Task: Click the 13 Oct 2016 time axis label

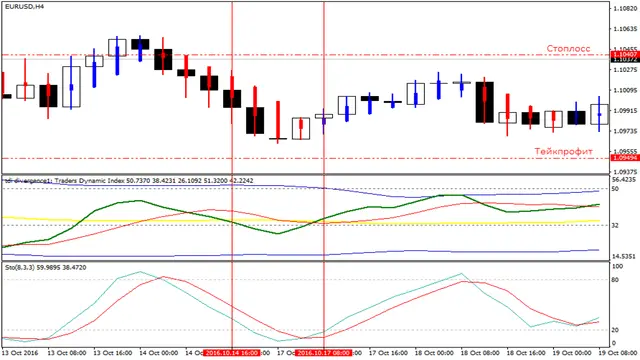Action: (20, 353)
